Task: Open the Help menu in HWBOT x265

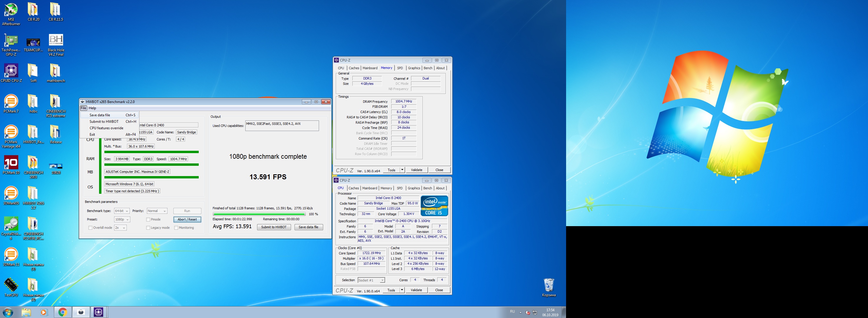Action: pos(92,108)
